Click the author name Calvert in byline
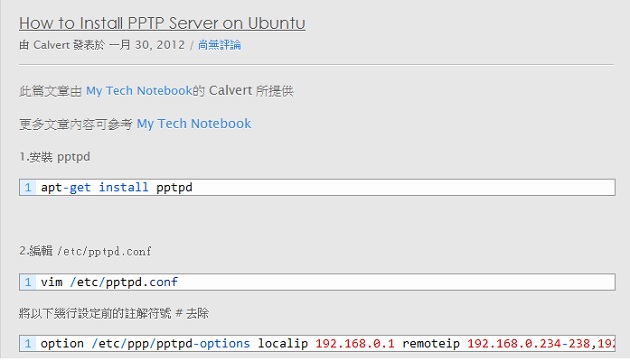 click(52, 45)
